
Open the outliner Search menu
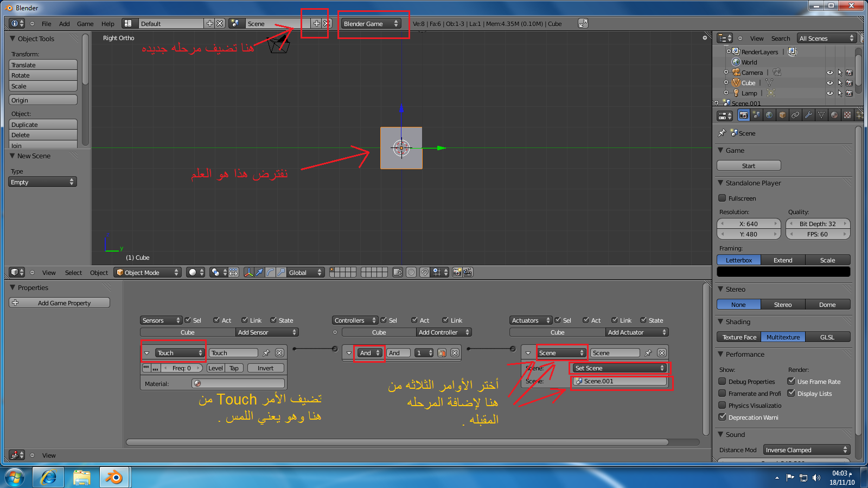[x=781, y=38]
